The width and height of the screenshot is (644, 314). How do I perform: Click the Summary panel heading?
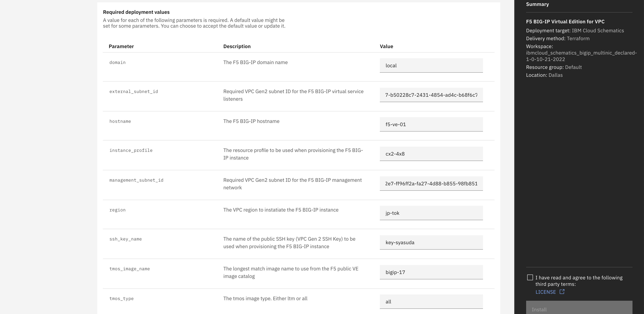537,4
